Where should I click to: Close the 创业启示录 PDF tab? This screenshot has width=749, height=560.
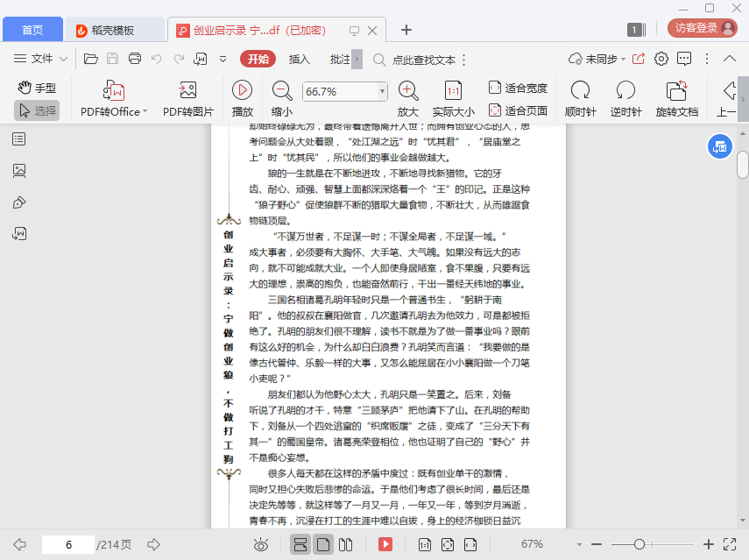372,31
